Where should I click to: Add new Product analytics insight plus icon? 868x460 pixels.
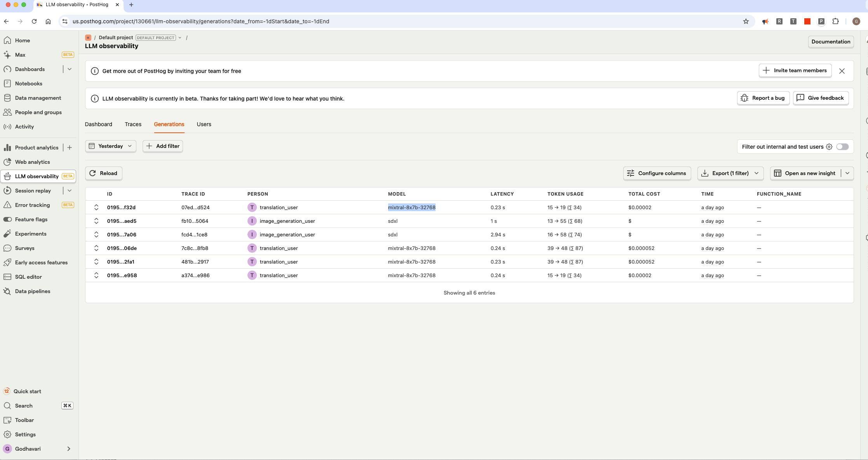(x=70, y=148)
